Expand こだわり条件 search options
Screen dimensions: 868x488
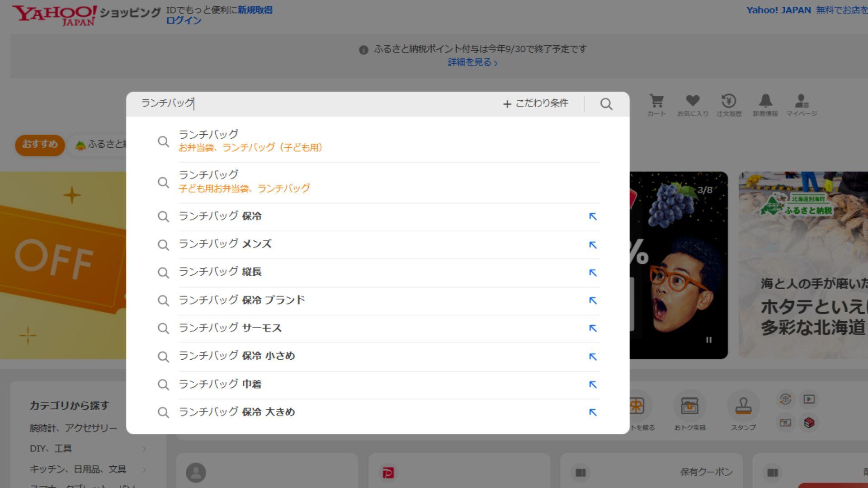[536, 104]
